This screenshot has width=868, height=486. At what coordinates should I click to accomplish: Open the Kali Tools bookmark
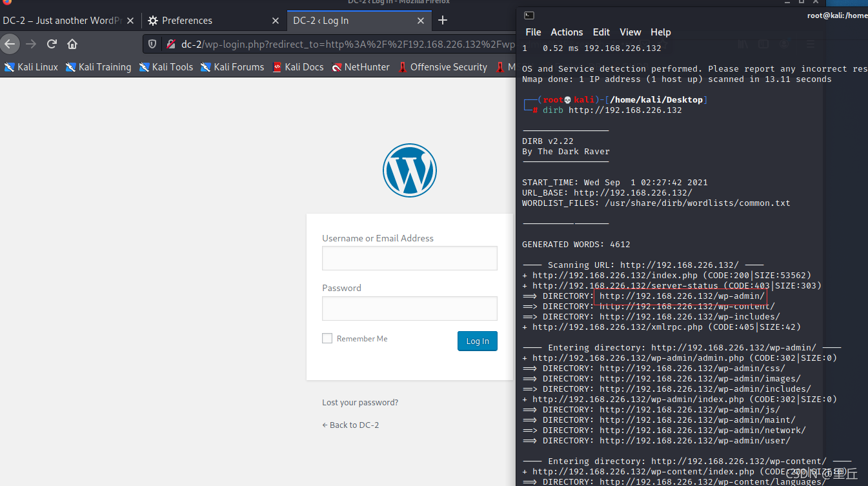point(167,66)
